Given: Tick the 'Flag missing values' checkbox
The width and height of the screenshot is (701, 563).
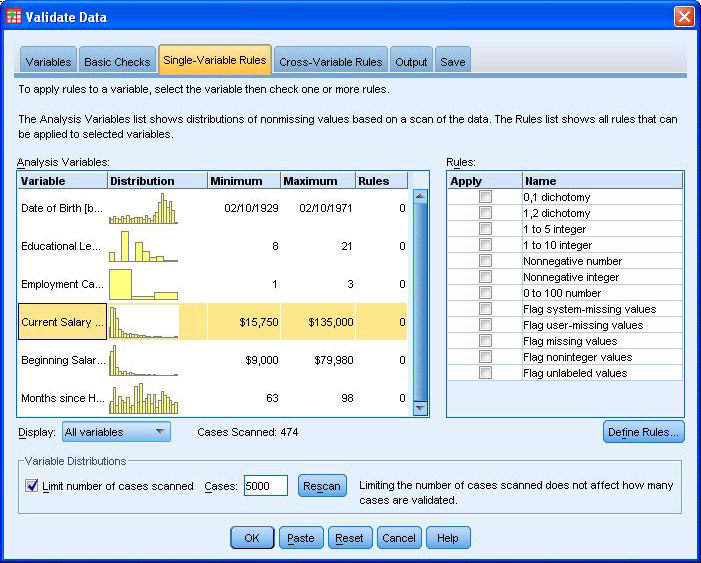Looking at the screenshot, I should [485, 341].
